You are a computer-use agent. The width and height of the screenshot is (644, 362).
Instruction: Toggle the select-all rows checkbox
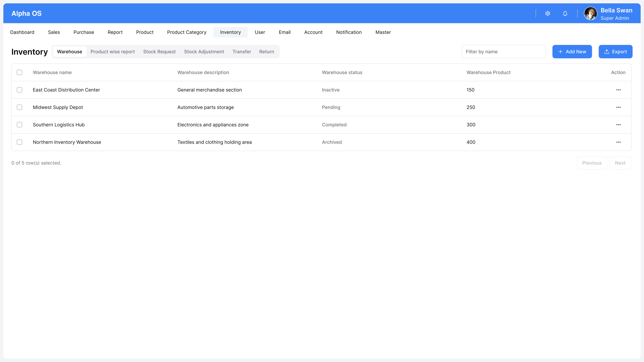click(x=19, y=72)
